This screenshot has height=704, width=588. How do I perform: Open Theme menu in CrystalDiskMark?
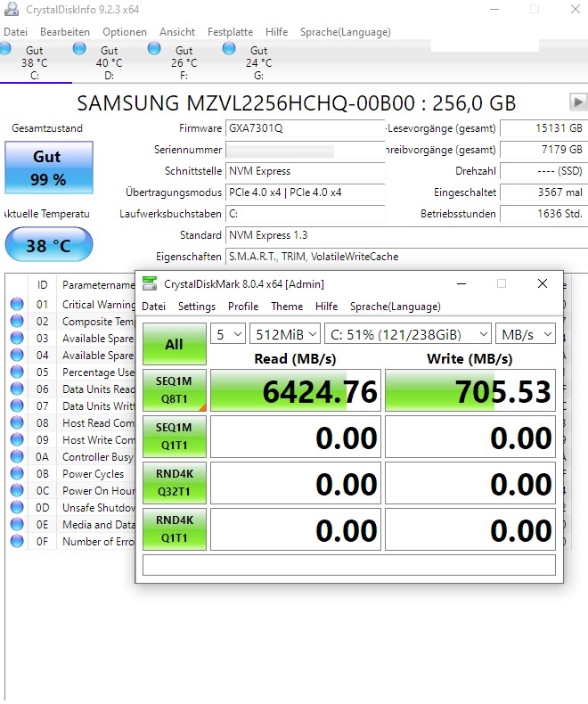coord(287,307)
